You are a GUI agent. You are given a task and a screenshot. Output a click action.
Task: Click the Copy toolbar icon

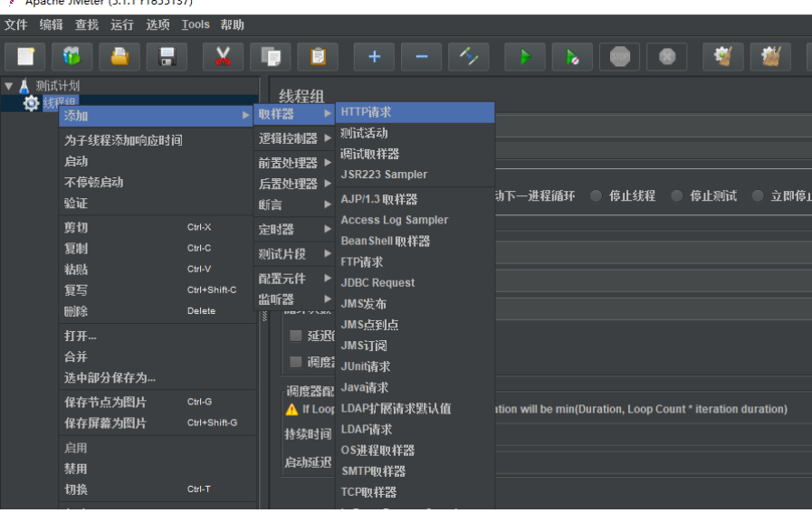pos(271,56)
